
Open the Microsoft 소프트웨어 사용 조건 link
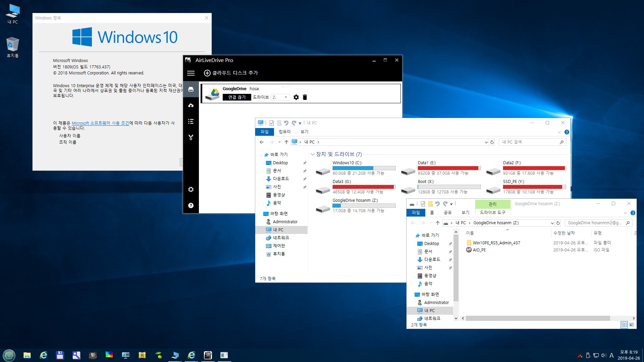[x=100, y=123]
